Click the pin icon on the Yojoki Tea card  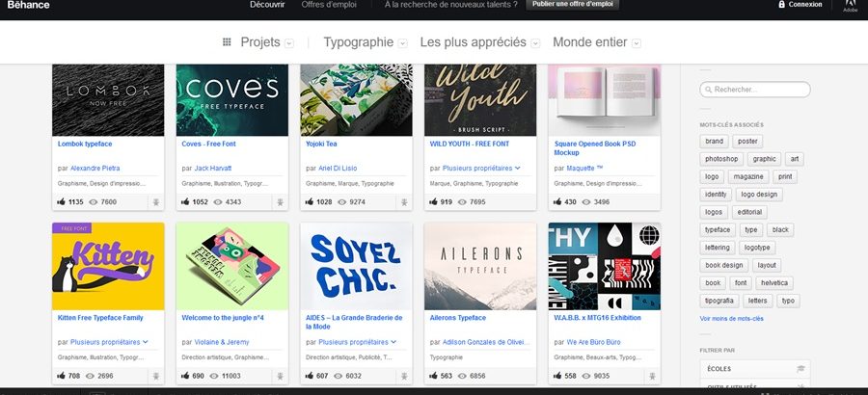click(x=404, y=202)
